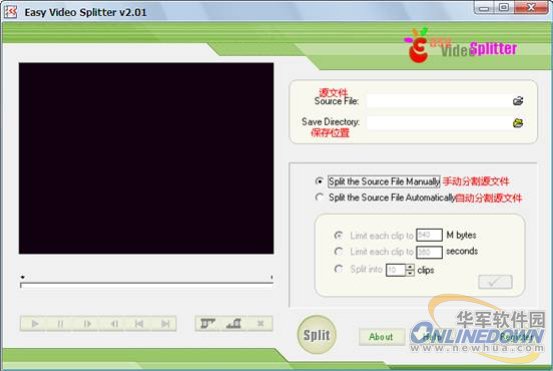Choose Limit each clip to seconds
Screen dimensions: 553x371
pyautogui.click(x=338, y=251)
